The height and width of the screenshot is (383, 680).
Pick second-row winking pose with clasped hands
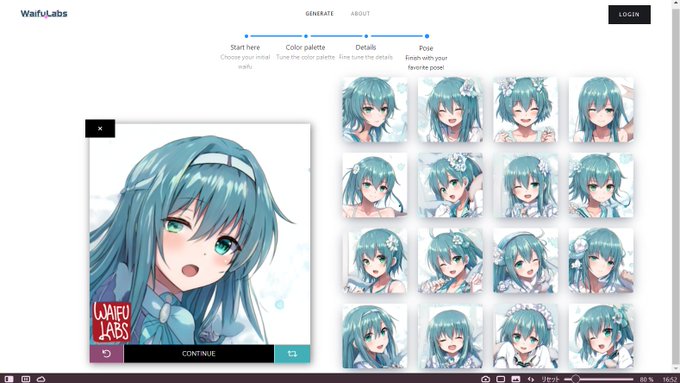pos(526,185)
